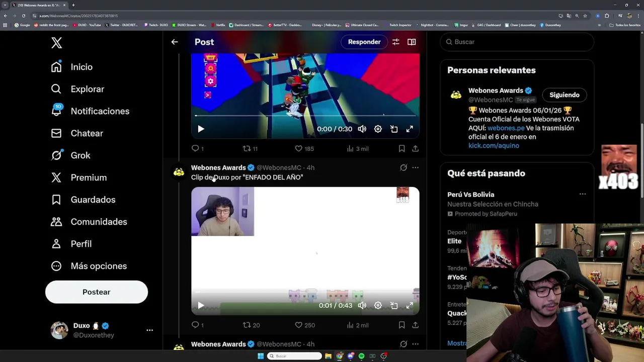Viewport: 644px width, 362px height.
Task: Enable picture-in-picture on 0:30 video
Action: pos(394,129)
